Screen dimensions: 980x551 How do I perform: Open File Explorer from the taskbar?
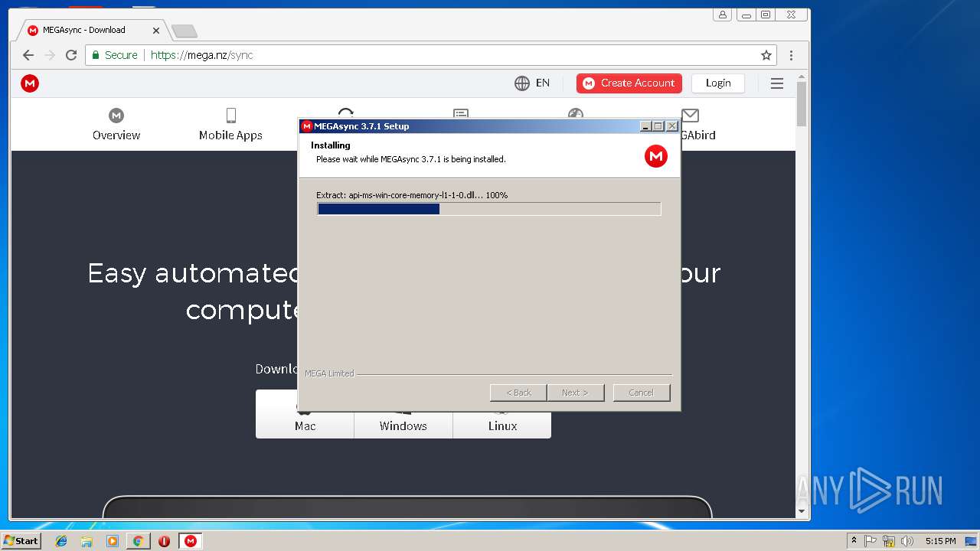pyautogui.click(x=87, y=541)
